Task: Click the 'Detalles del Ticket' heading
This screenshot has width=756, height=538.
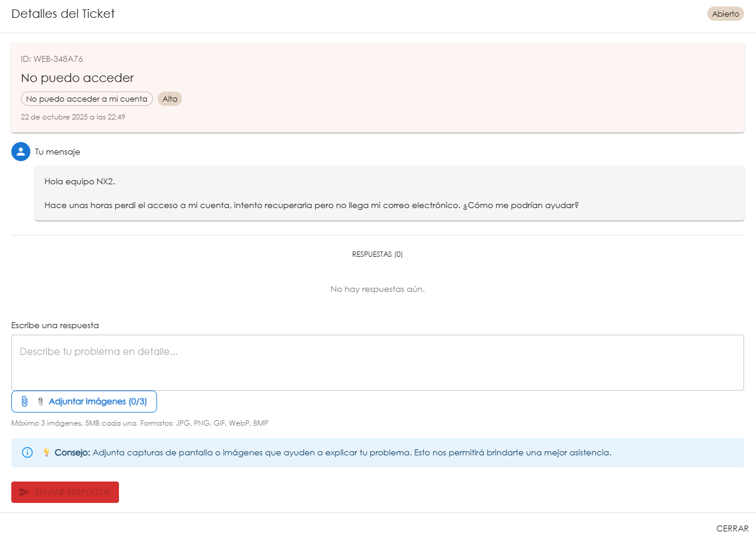Action: 63,14
